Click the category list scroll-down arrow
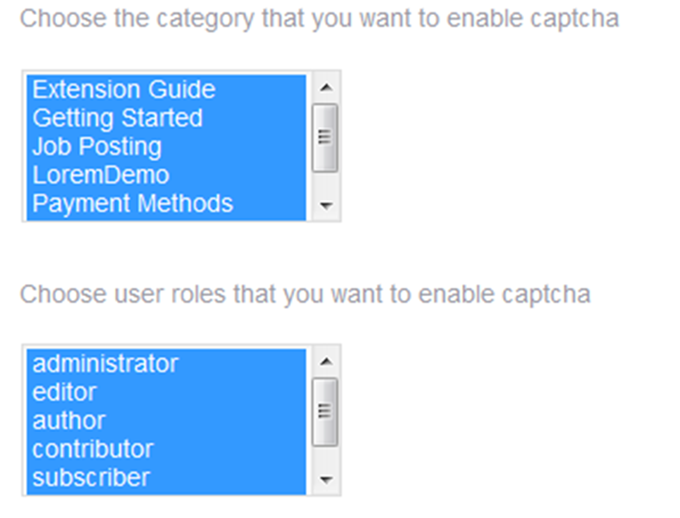This screenshot has width=680, height=518. tap(325, 206)
